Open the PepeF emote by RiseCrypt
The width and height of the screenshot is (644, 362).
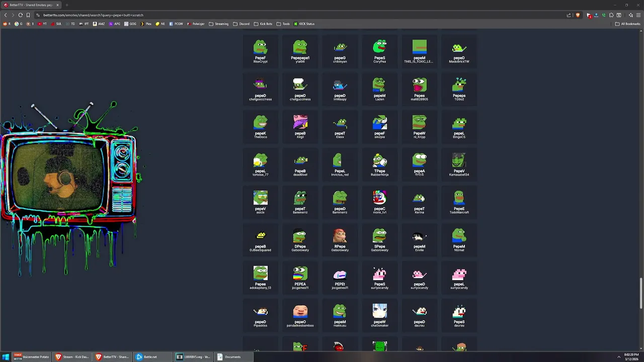click(260, 51)
